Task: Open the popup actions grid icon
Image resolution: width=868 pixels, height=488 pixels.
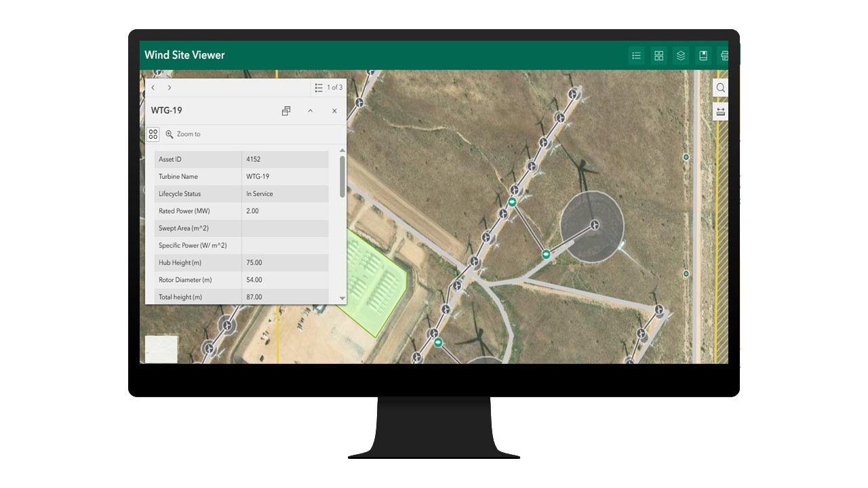Action: click(153, 134)
